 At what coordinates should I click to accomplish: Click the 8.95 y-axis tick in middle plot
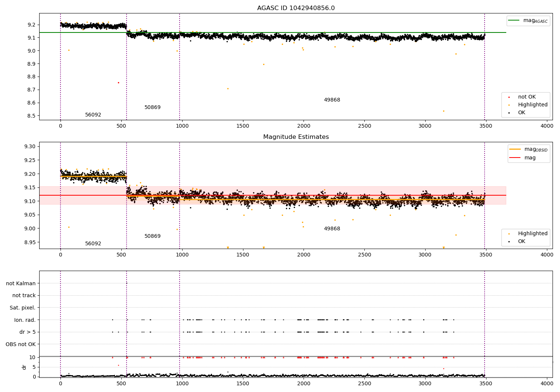(x=30, y=242)
